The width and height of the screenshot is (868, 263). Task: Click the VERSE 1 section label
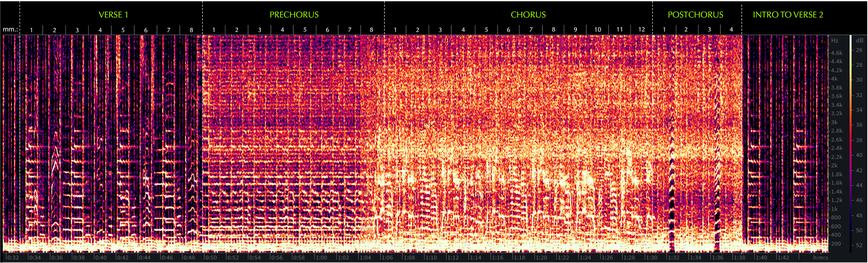click(x=113, y=15)
